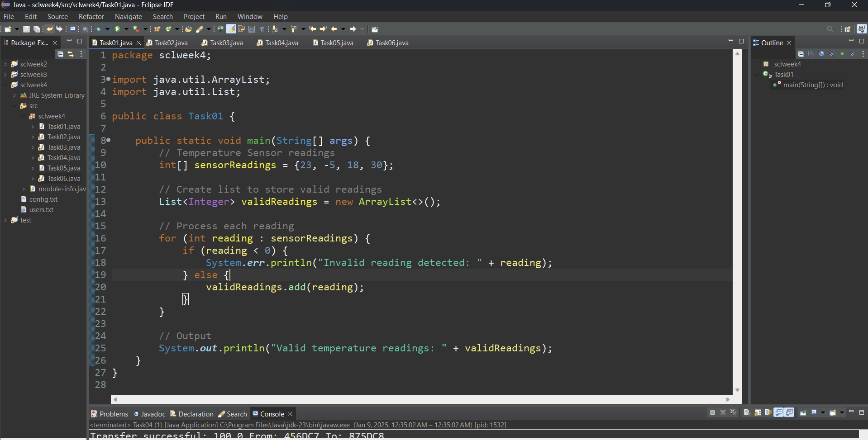Toggle Scroll Lock in the Console
This screenshot has width=868, height=440.
(758, 412)
